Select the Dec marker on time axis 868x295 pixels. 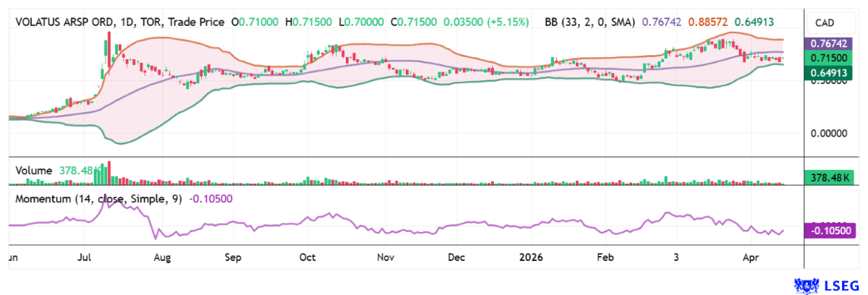(456, 257)
